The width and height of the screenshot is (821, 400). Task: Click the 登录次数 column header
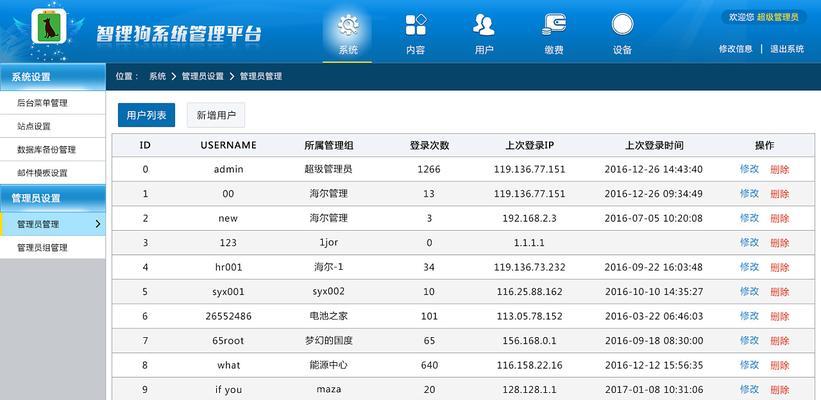pyautogui.click(x=429, y=146)
